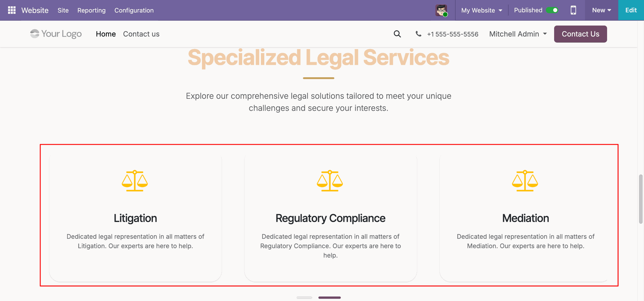Click the Your Logo image
The image size is (644, 301).
pyautogui.click(x=56, y=34)
